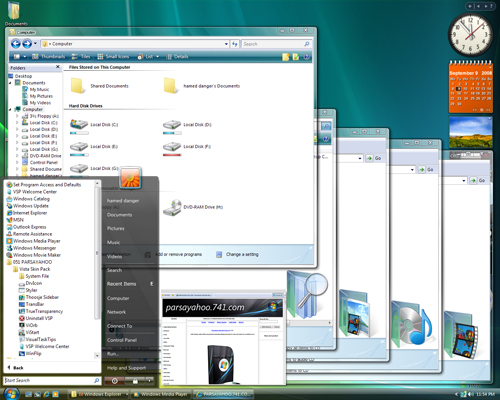Click the Forward navigation arrow in Computer window
Screen dimensions: 500x400
coord(27,44)
